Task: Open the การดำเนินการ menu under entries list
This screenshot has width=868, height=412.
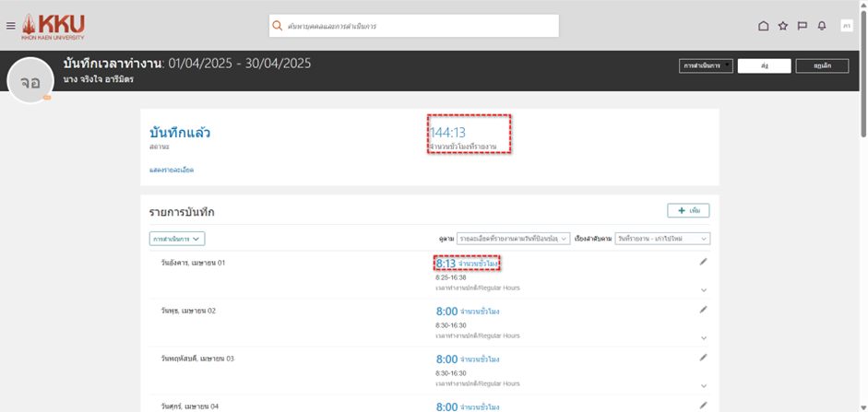Action: tap(177, 239)
